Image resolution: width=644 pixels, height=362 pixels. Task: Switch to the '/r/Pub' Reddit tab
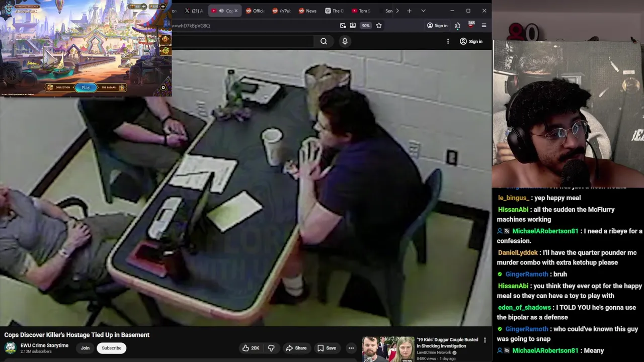click(282, 11)
